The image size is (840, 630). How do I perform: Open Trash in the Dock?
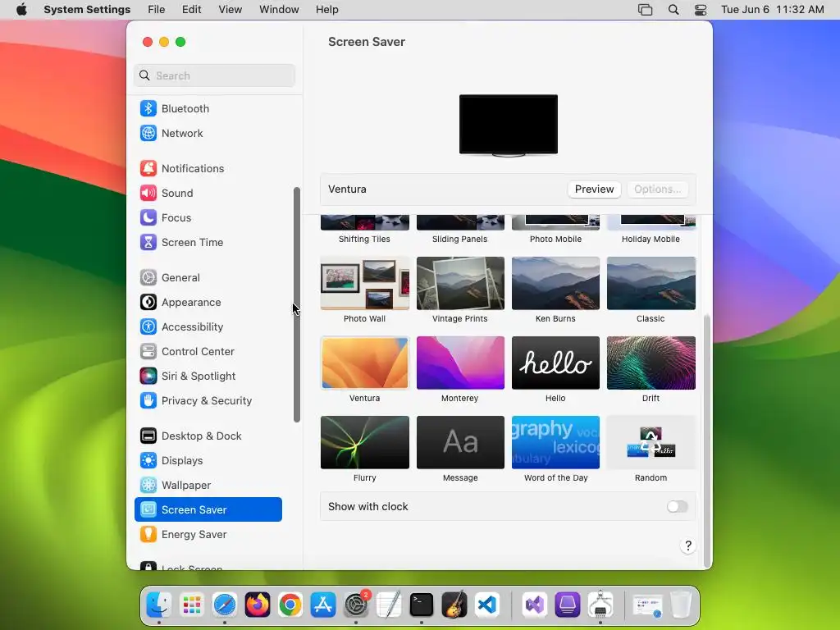click(x=681, y=605)
